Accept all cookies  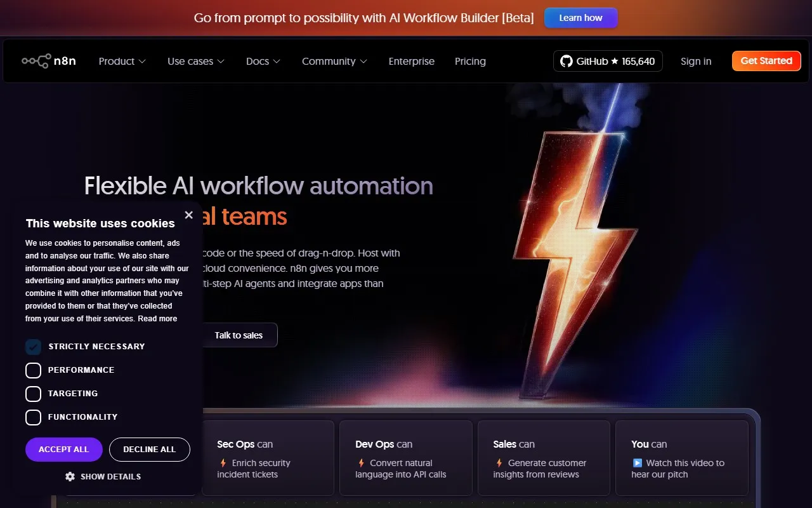[63, 449]
